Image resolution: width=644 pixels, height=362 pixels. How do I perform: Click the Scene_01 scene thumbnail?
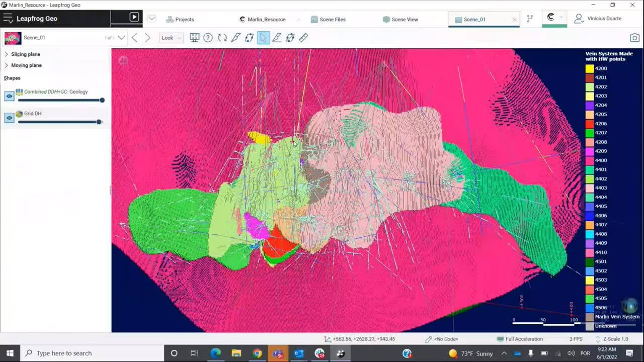click(x=13, y=38)
